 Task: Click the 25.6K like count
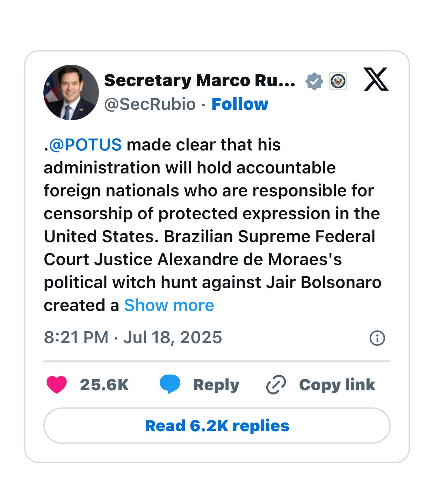(104, 385)
